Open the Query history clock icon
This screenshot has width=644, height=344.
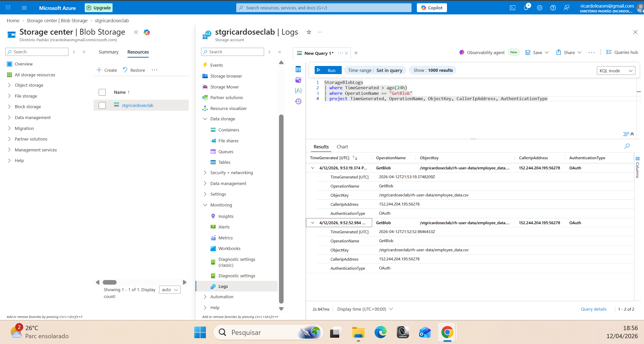coord(298,101)
